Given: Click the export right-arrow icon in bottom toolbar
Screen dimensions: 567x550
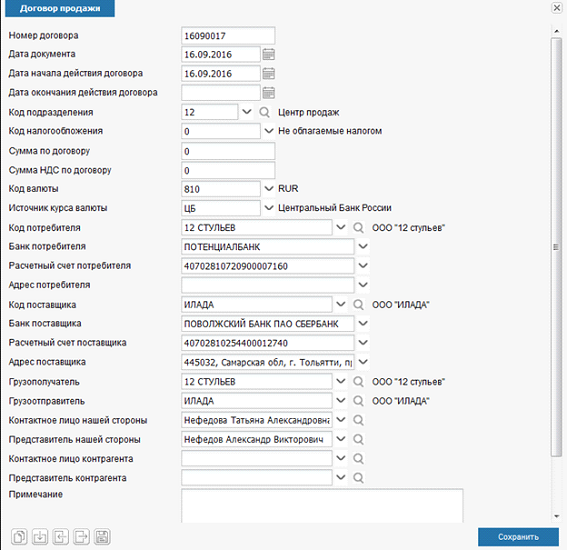Looking at the screenshot, I should (x=81, y=537).
